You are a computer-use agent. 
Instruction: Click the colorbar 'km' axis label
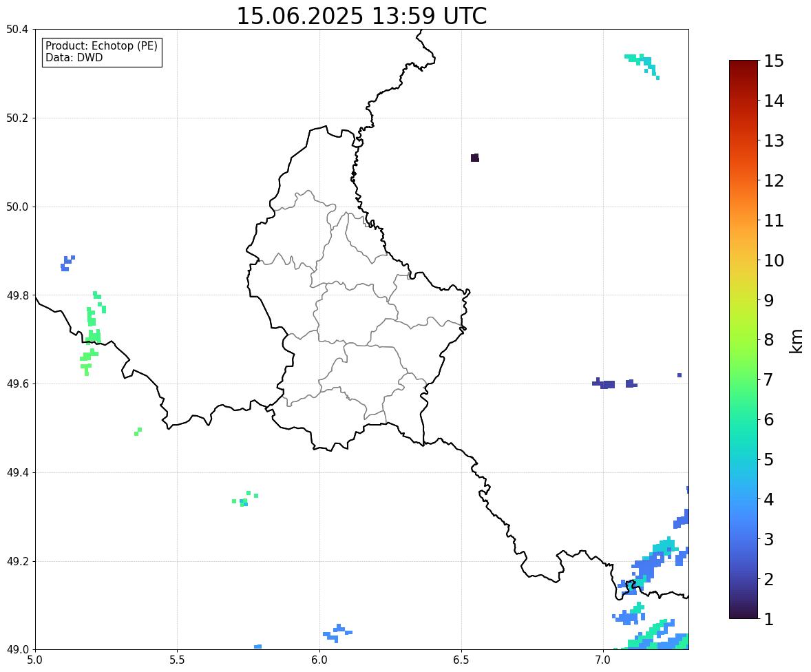[x=797, y=341]
